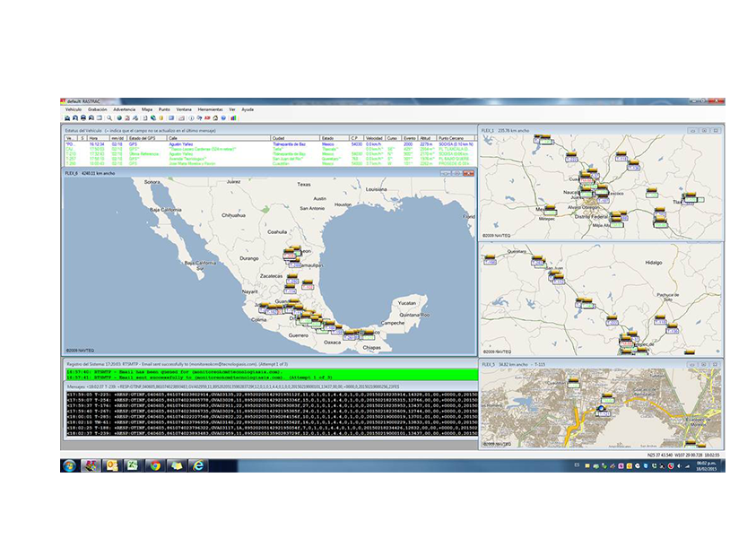Click message line 18:02:25 T-188

point(272,428)
